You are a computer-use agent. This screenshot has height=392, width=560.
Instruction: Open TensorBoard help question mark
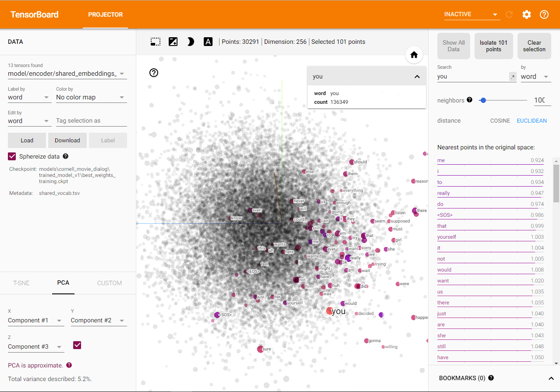coord(544,14)
